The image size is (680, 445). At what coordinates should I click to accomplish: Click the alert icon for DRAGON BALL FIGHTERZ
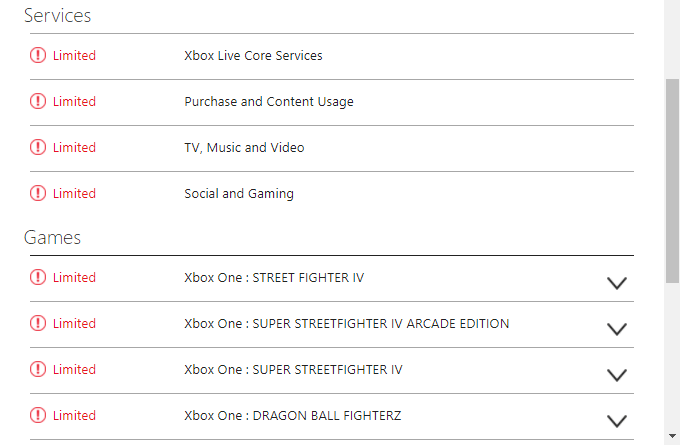(38, 416)
